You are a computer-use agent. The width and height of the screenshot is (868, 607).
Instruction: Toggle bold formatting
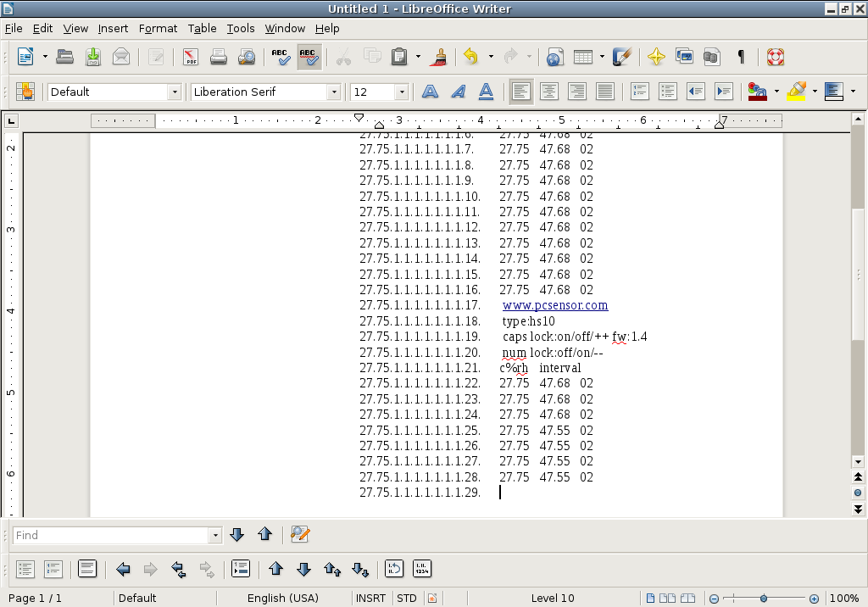coord(430,91)
